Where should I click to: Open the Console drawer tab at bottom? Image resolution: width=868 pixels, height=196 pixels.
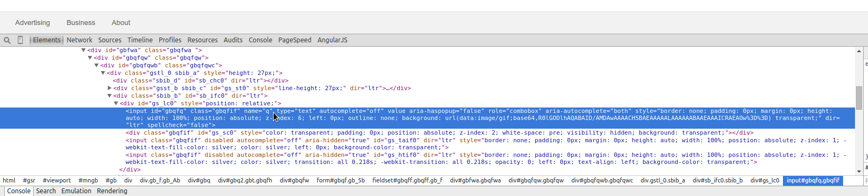pyautogui.click(x=18, y=191)
